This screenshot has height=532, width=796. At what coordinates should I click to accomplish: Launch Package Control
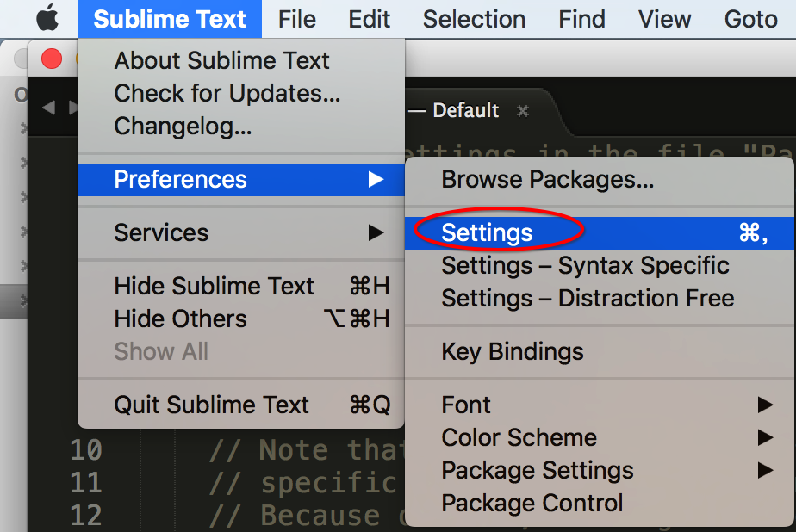[x=532, y=503]
